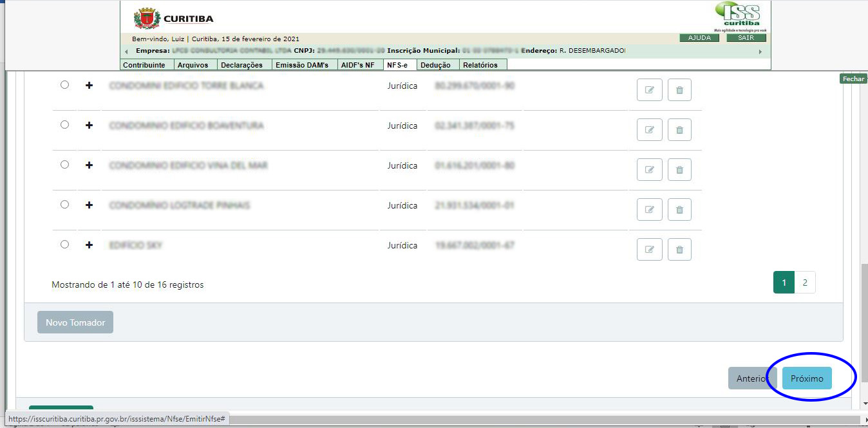Click edit icon for Edificio Sky
Viewport: 868px width, 428px height.
click(x=649, y=250)
